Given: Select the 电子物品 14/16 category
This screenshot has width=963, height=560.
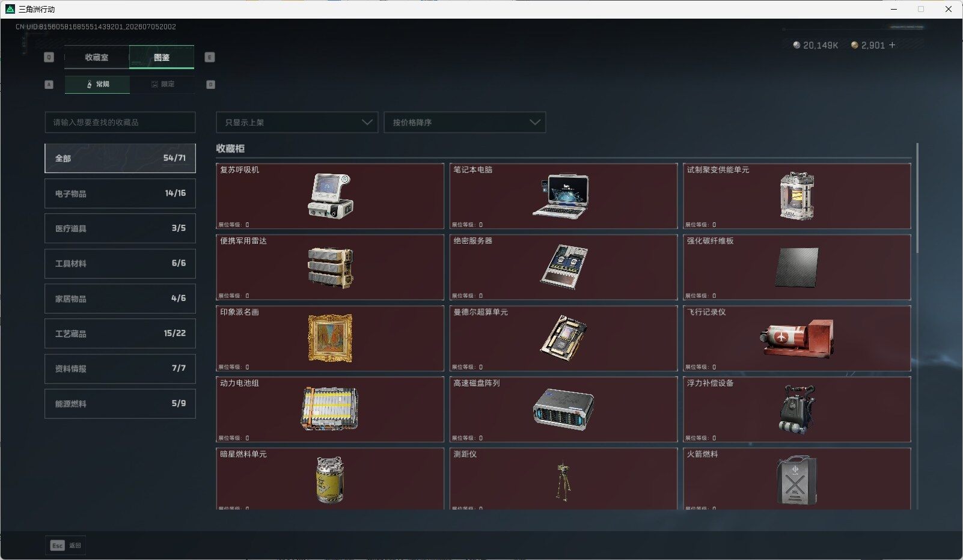Looking at the screenshot, I should coord(120,193).
